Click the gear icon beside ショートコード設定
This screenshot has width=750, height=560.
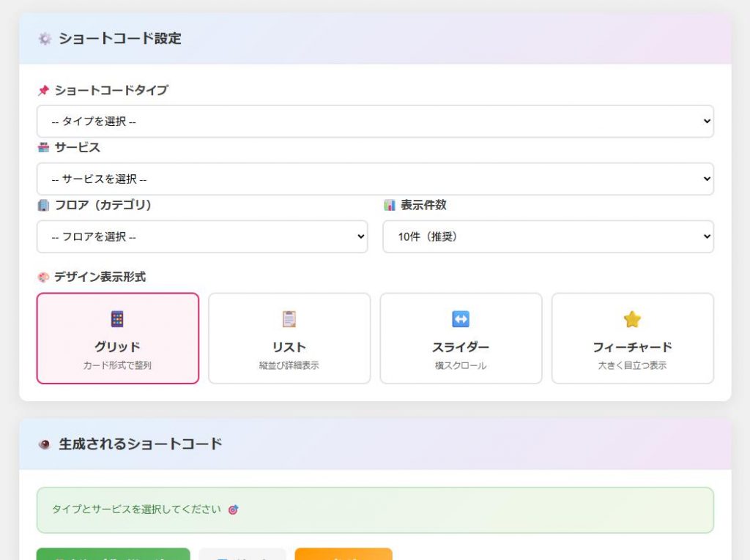click(45, 39)
